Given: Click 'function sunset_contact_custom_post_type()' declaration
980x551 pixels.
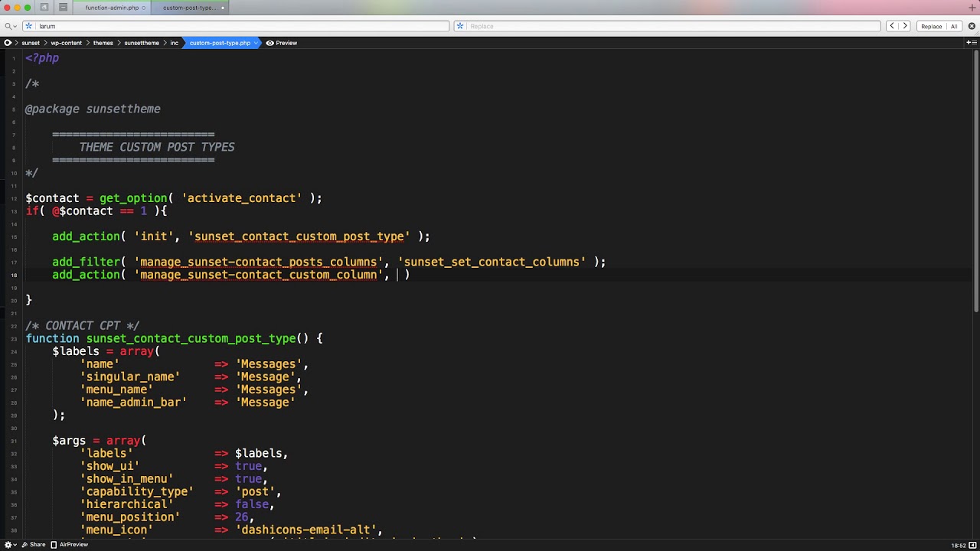Looking at the screenshot, I should click(174, 338).
